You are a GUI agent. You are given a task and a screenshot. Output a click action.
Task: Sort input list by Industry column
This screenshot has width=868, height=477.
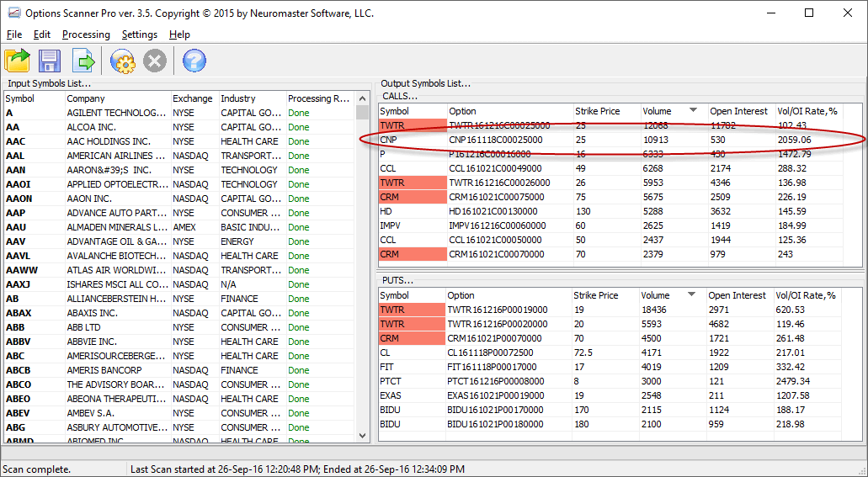point(253,98)
